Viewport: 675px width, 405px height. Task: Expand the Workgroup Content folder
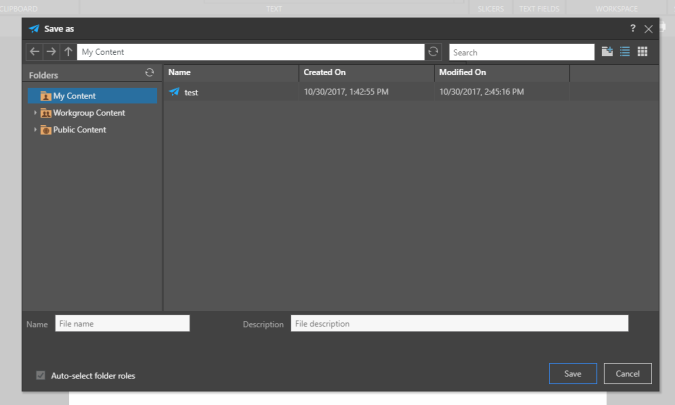[35, 113]
